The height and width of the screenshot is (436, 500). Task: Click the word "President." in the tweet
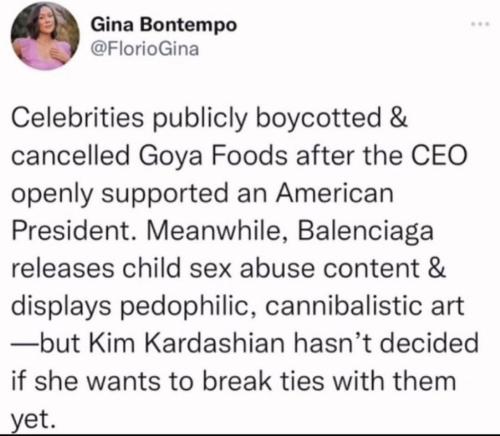click(75, 230)
